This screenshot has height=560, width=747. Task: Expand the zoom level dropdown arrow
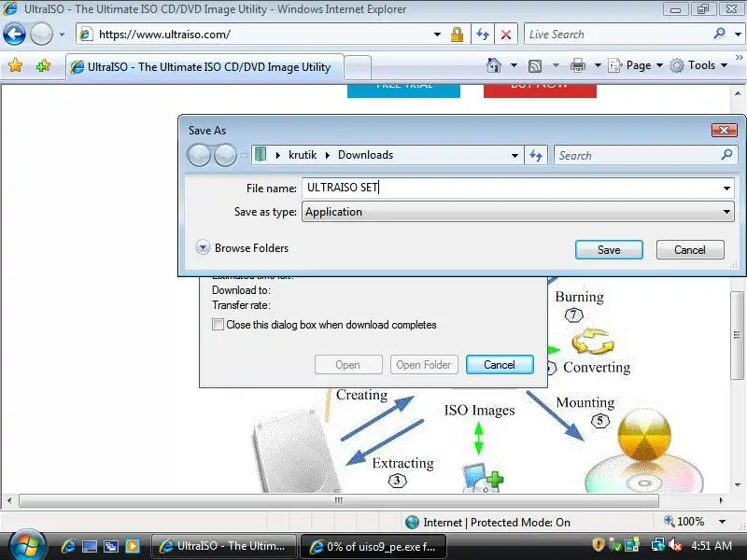tap(722, 522)
